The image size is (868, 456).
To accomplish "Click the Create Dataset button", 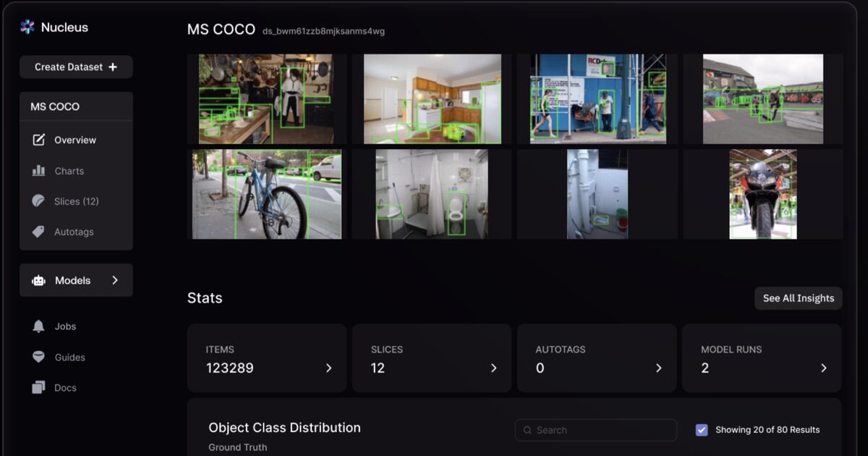I will (76, 67).
